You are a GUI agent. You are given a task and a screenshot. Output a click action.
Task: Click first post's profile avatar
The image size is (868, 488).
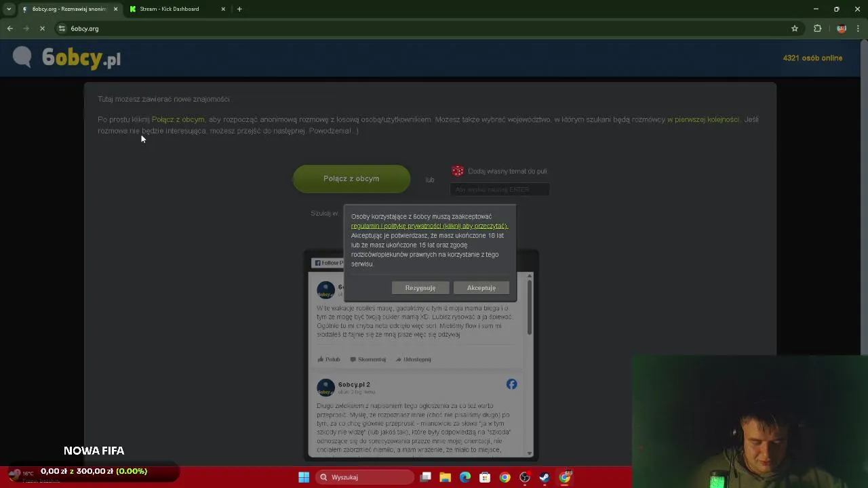pos(325,290)
